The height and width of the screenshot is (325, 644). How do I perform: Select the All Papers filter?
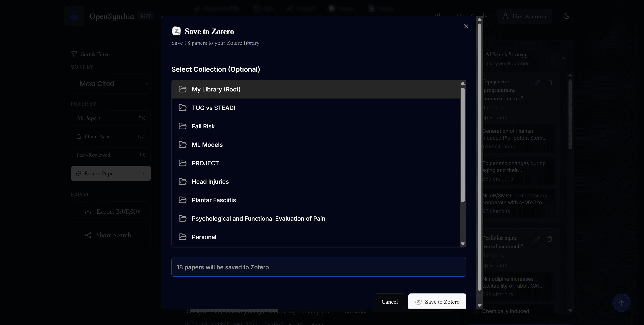111,118
